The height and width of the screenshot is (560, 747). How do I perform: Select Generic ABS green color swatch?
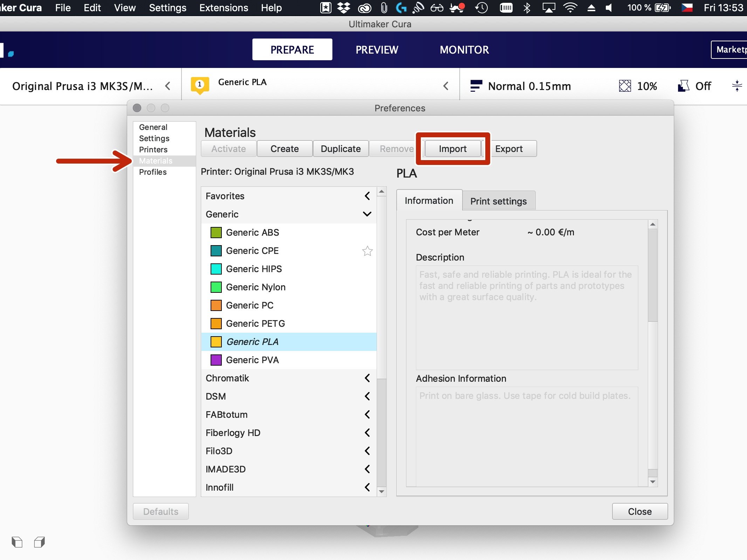click(x=216, y=232)
